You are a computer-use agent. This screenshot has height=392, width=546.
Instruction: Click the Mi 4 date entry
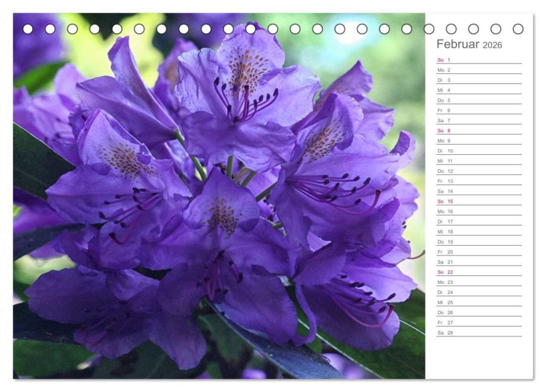pyautogui.click(x=479, y=90)
